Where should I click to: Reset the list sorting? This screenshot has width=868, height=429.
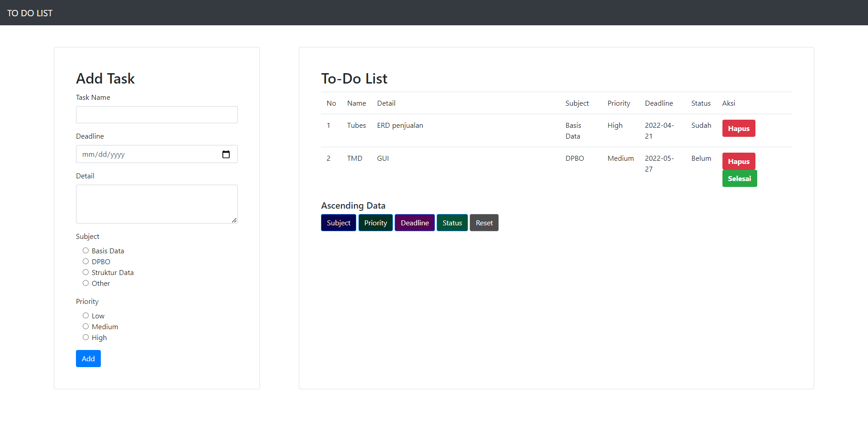(484, 223)
